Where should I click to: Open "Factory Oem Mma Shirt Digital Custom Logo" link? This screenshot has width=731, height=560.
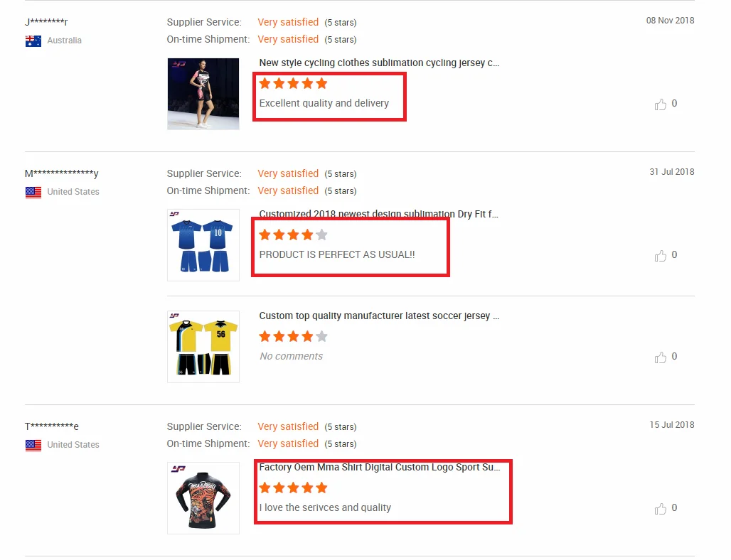tap(379, 468)
